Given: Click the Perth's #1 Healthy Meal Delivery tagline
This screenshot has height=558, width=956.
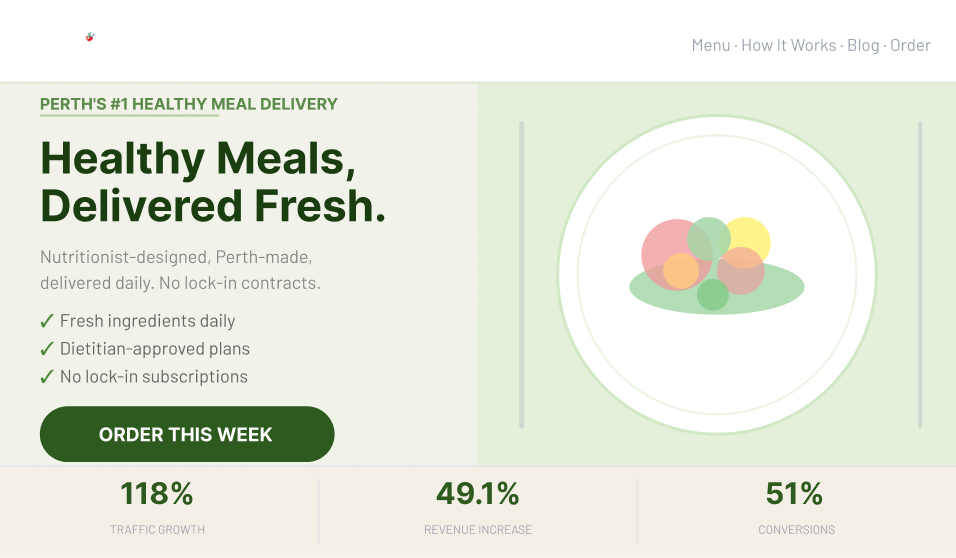Looking at the screenshot, I should point(189,104).
